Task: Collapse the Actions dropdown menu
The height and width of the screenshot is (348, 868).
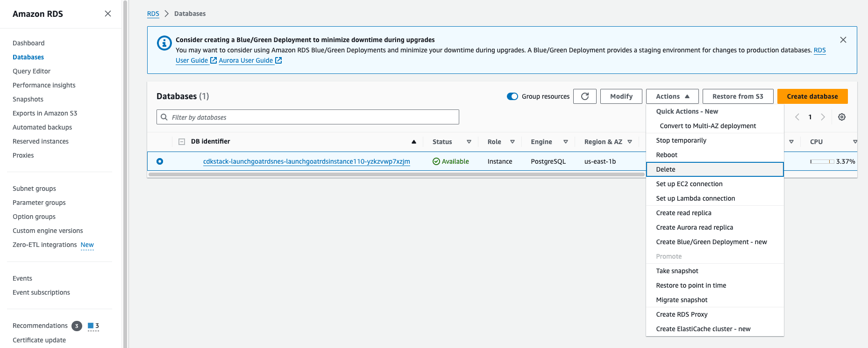Action: pyautogui.click(x=672, y=96)
